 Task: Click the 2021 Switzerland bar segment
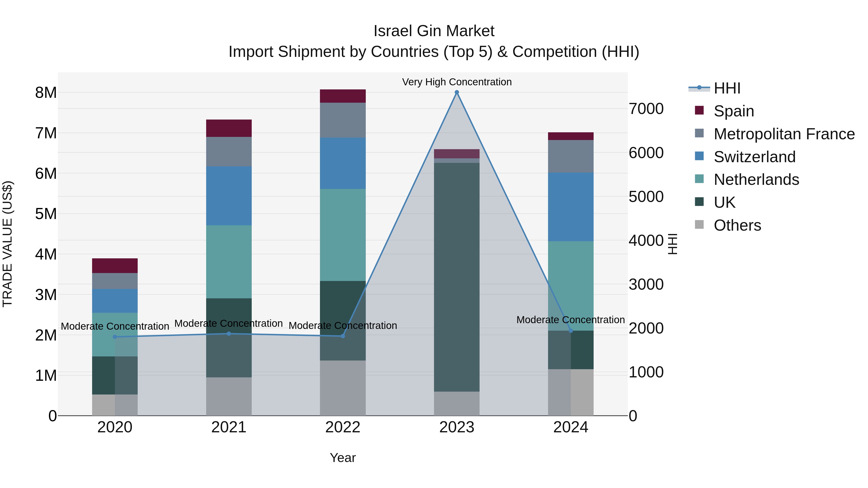(229, 196)
